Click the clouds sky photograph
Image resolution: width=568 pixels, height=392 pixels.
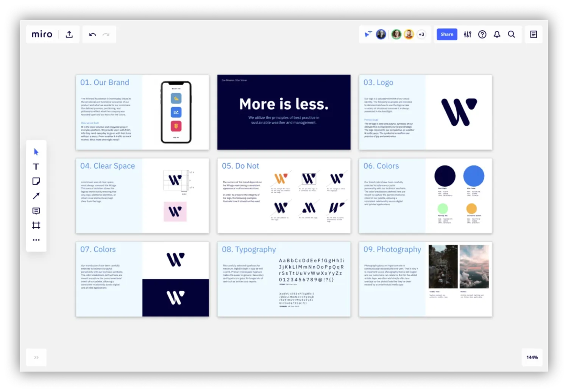click(474, 267)
